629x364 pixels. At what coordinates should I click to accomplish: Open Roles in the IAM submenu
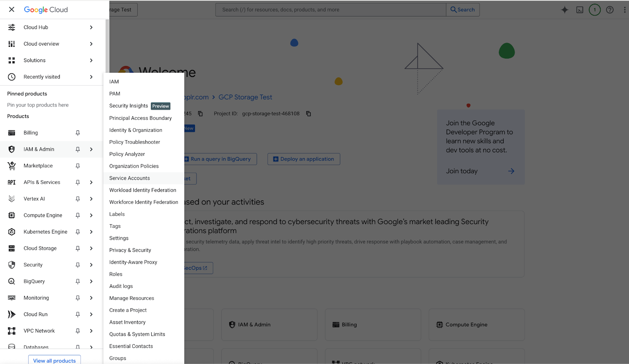click(x=116, y=274)
